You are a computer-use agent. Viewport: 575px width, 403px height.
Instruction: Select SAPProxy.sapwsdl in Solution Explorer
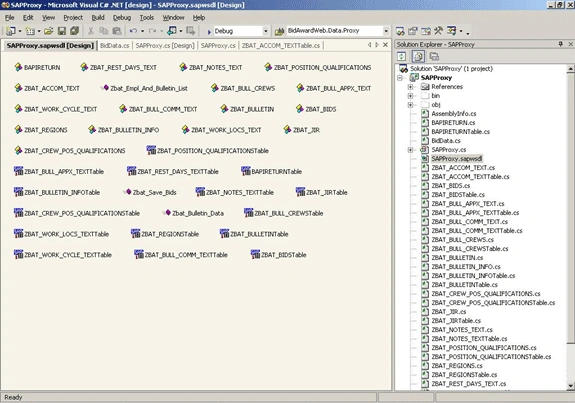tap(457, 159)
